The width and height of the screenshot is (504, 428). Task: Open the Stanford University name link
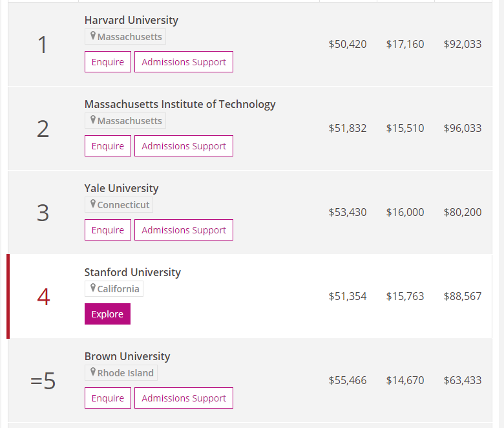click(132, 272)
